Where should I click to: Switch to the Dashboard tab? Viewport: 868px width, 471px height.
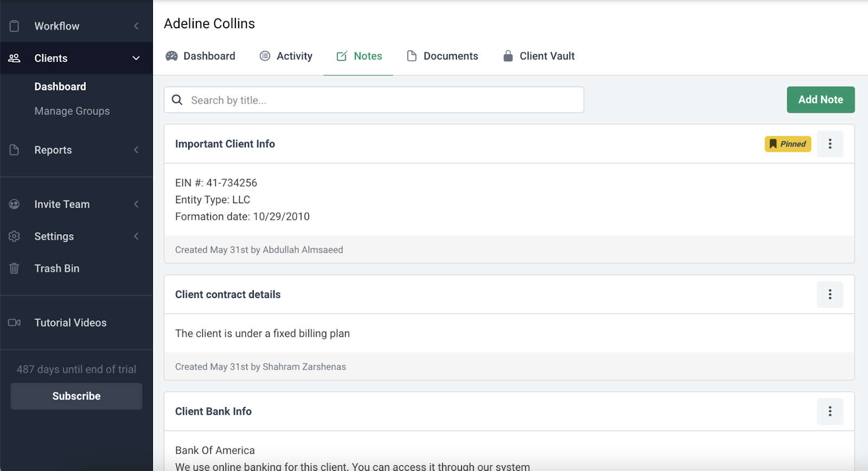pos(200,56)
